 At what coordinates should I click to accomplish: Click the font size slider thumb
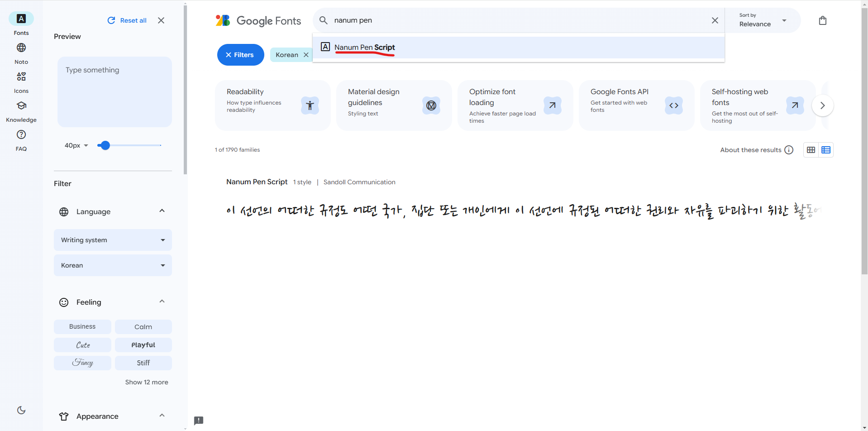(x=105, y=145)
